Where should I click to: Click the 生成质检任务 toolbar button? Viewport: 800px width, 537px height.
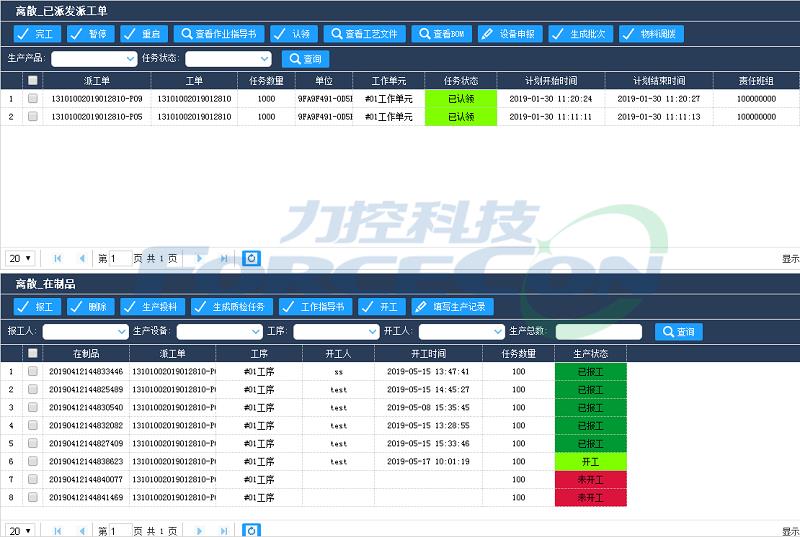232,306
